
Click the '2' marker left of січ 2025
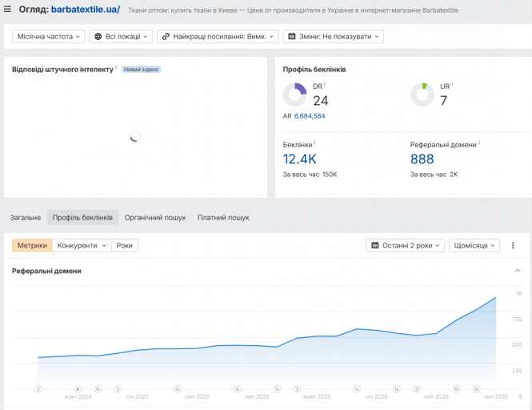click(118, 389)
